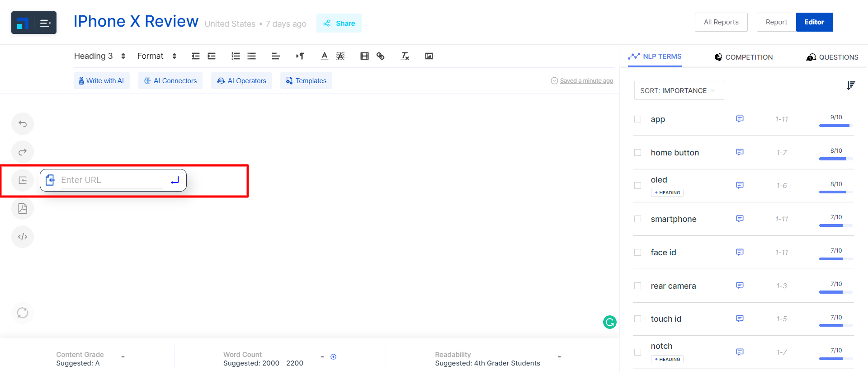Undo the last edit

click(23, 124)
